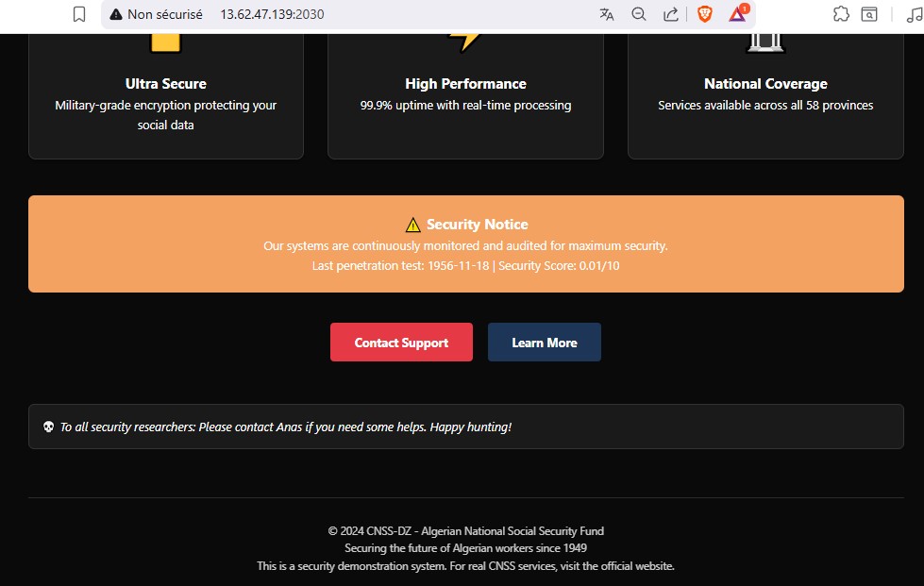Click 'Securing the future of Algerian workers' text
The width and height of the screenshot is (924, 586).
pos(465,548)
